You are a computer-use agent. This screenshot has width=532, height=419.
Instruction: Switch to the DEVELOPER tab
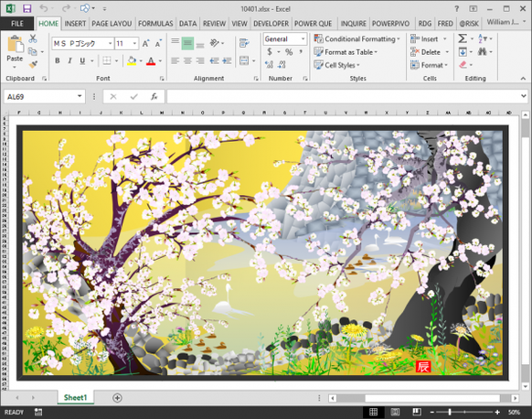click(x=271, y=24)
